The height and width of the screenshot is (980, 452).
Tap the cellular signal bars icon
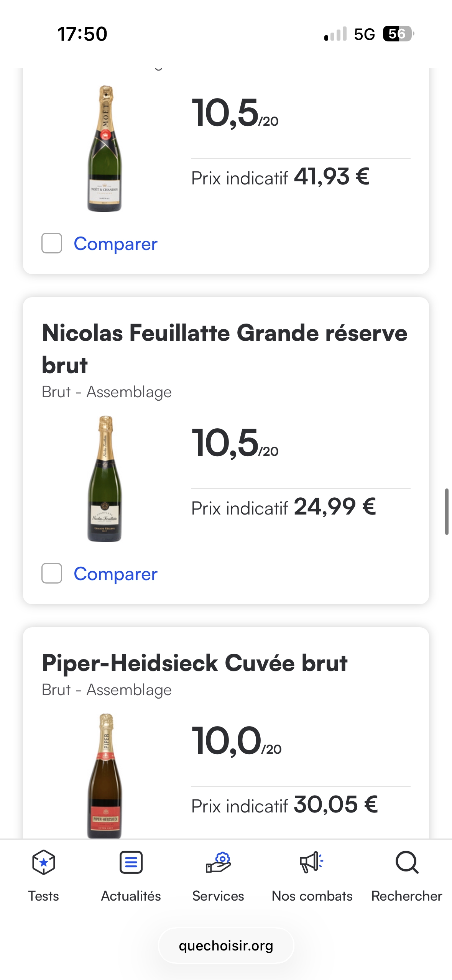[x=335, y=34]
